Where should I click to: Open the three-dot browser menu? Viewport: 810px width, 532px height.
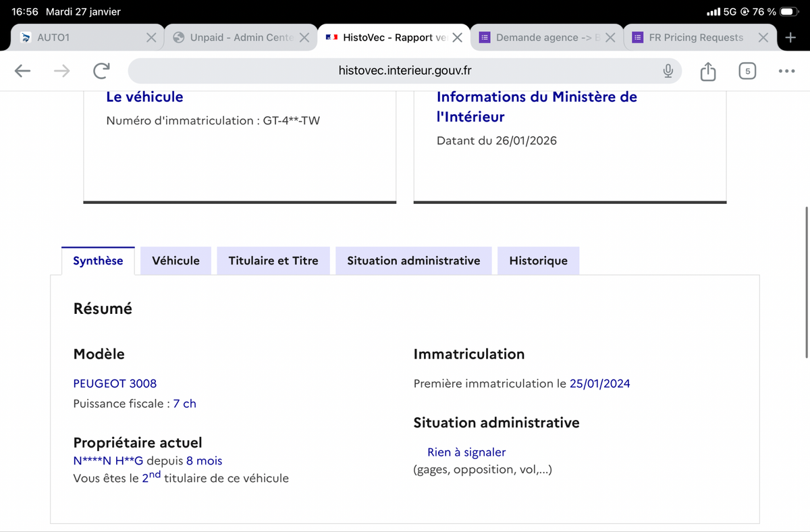[786, 71]
